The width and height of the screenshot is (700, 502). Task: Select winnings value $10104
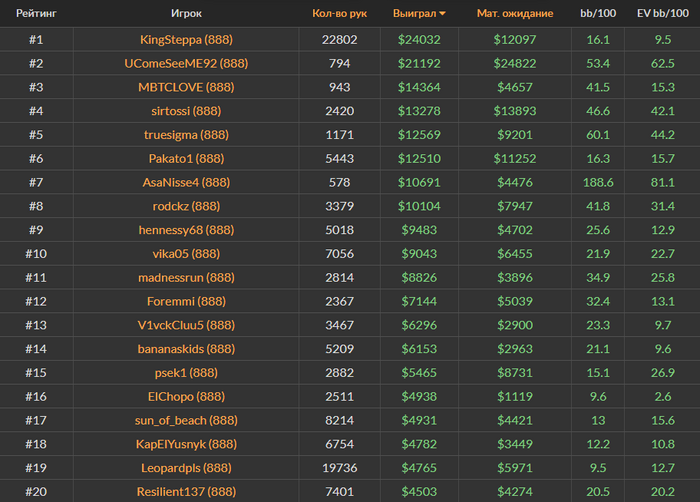[419, 206]
